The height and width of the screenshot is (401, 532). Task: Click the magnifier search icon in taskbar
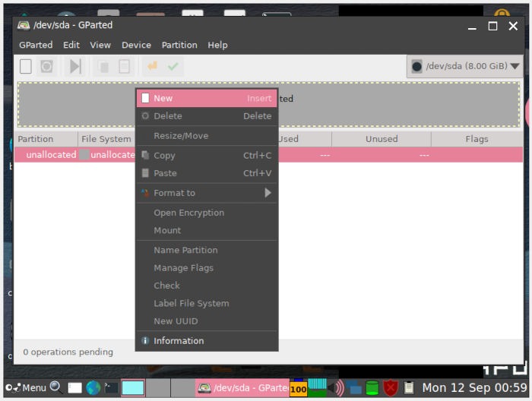click(x=56, y=387)
